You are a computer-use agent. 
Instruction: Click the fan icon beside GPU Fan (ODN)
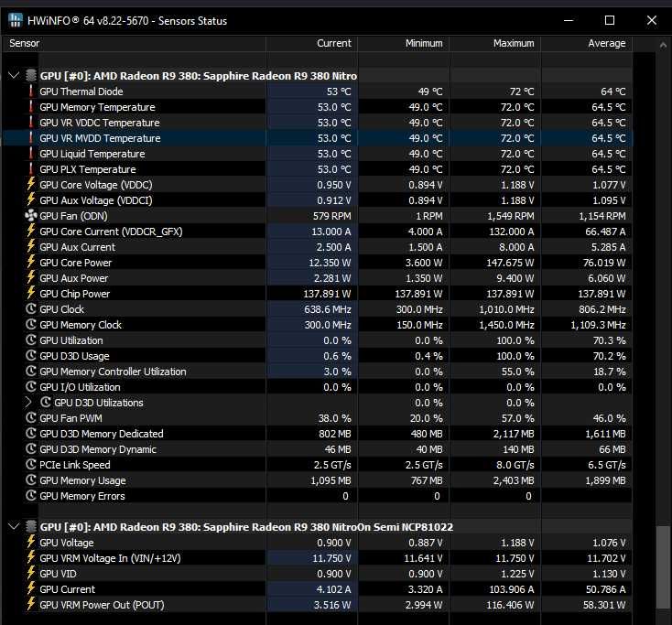[31, 215]
